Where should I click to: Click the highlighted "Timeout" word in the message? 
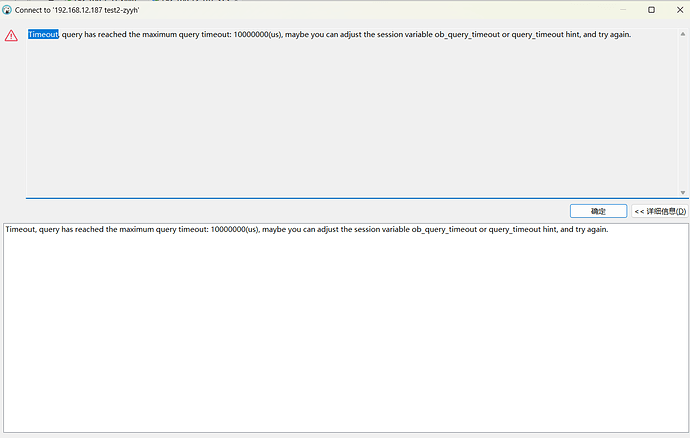(x=43, y=34)
